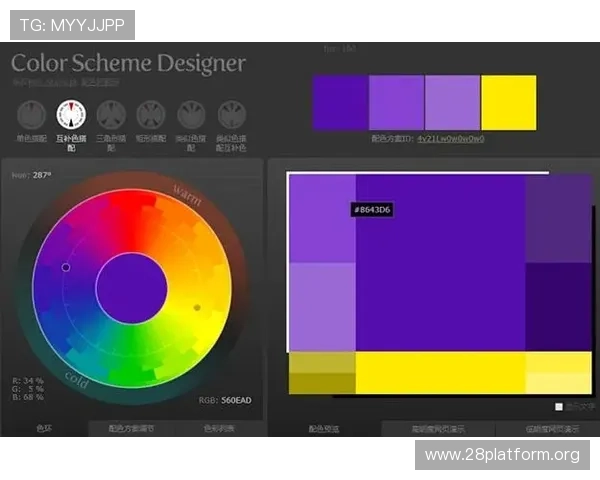This screenshot has width=600, height=480.
Task: Switch to the 配色预览 preview tab
Action: (324, 429)
